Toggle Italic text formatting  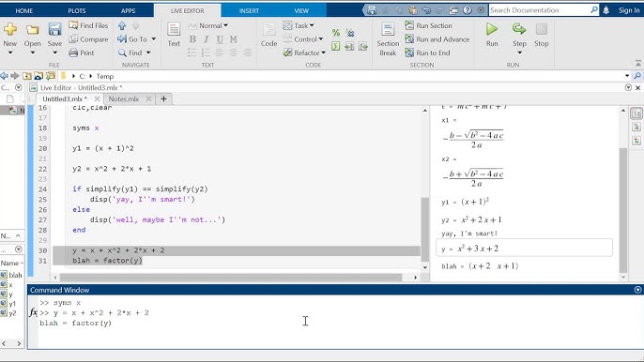point(206,39)
